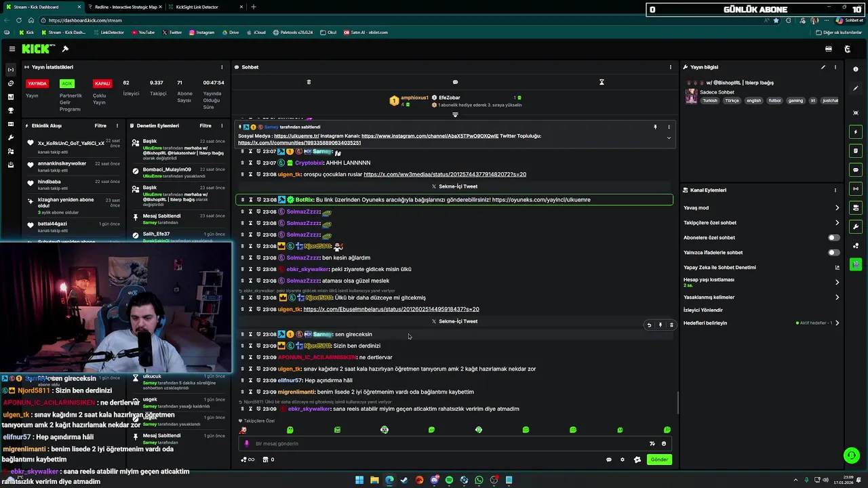
Task: Toggle Yalnızca ifadelerle sohbet switch
Action: (833, 253)
